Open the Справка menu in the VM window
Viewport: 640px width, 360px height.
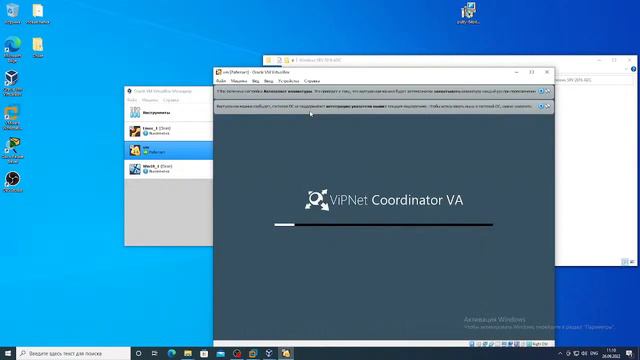tap(312, 81)
